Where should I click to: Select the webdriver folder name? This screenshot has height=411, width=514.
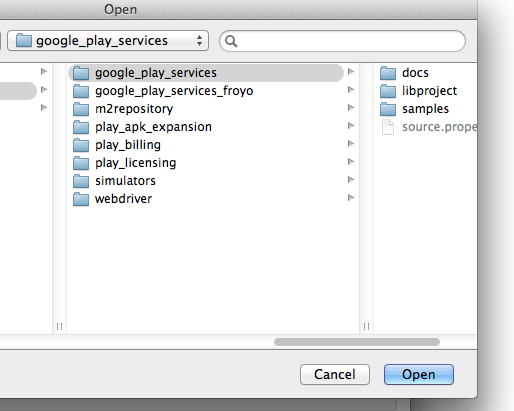[124, 199]
